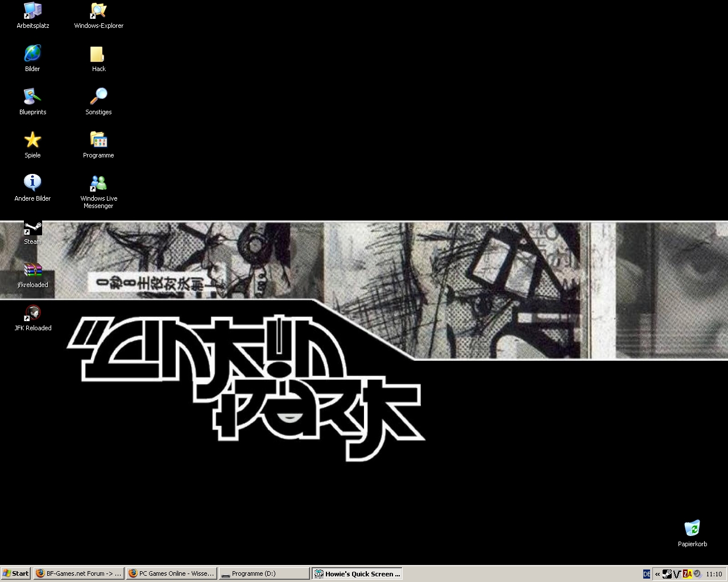Switch to BF-Games.net Forum taskbar window
This screenshot has width=728, height=582.
pyautogui.click(x=78, y=573)
